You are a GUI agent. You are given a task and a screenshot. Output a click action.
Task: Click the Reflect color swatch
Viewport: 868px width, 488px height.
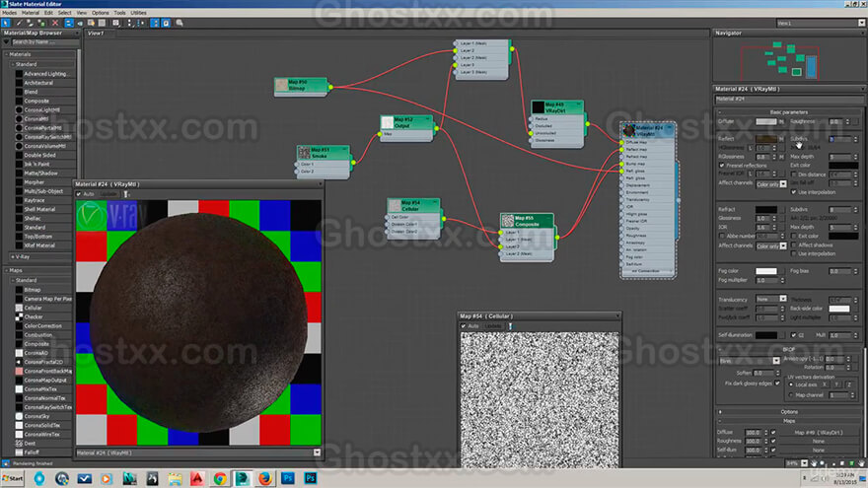(766, 139)
